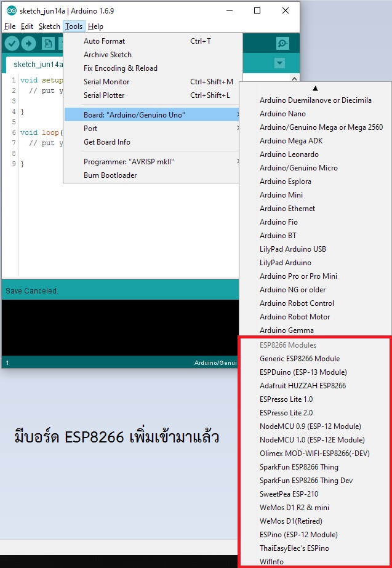This screenshot has height=568, width=392.
Task: Open the Edit menu
Action: [27, 26]
